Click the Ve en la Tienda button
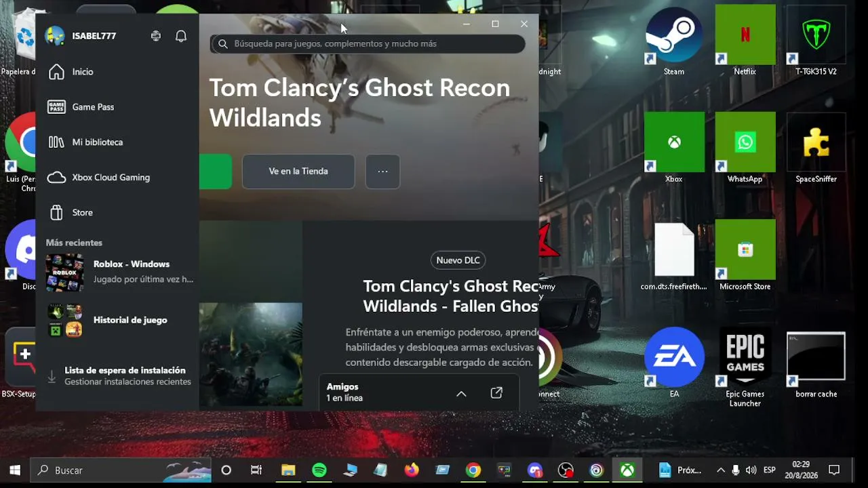This screenshot has height=488, width=868. coord(298,171)
